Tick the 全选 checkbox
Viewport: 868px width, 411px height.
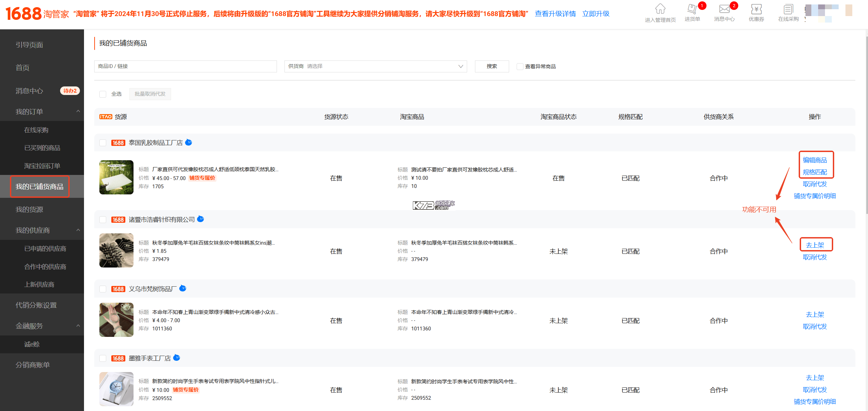pyautogui.click(x=103, y=94)
